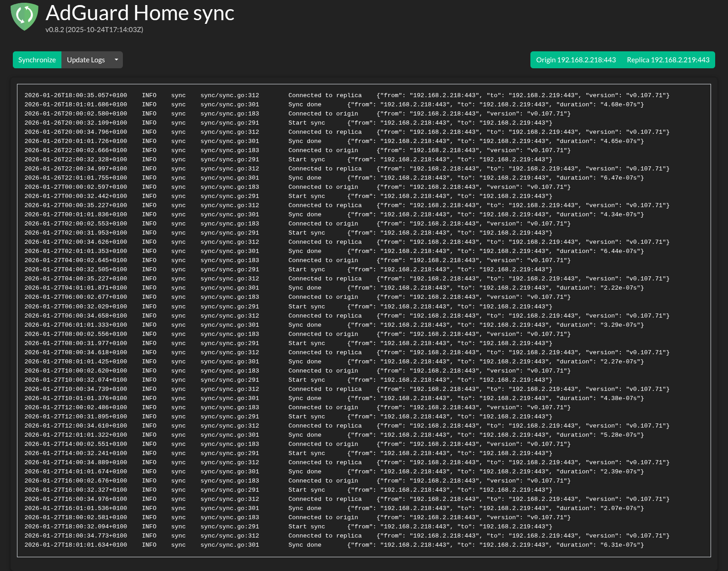The width and height of the screenshot is (728, 571).
Task: Click timestamp 2026-01-27T10:00:34.739+0100
Action: click(x=76, y=389)
